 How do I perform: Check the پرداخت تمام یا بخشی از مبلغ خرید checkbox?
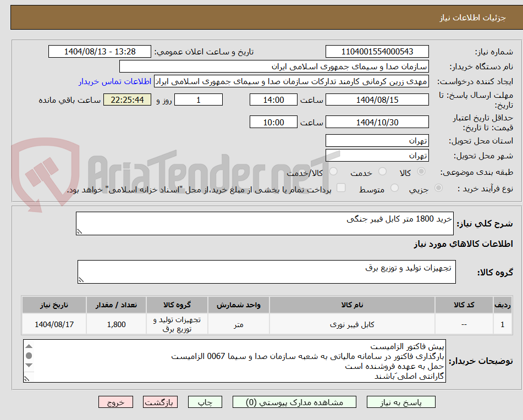(x=340, y=187)
